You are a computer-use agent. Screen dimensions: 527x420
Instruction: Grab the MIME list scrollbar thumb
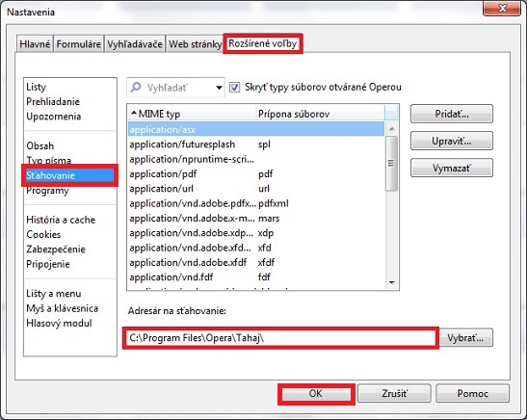coord(391,164)
